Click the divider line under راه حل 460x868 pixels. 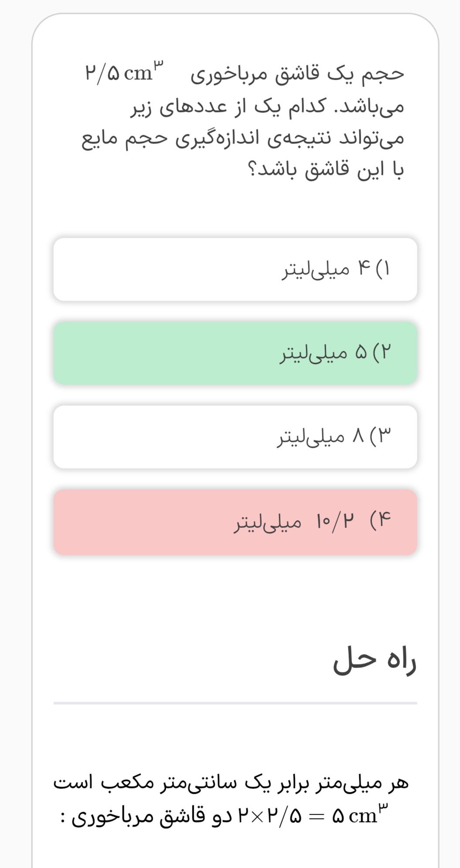[x=235, y=703]
